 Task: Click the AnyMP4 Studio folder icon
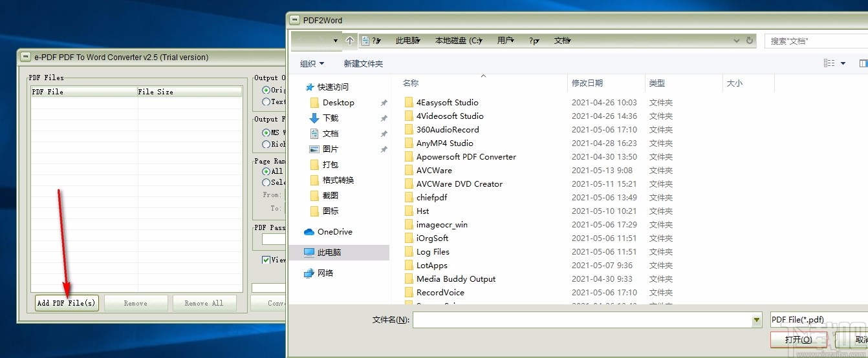pos(409,143)
